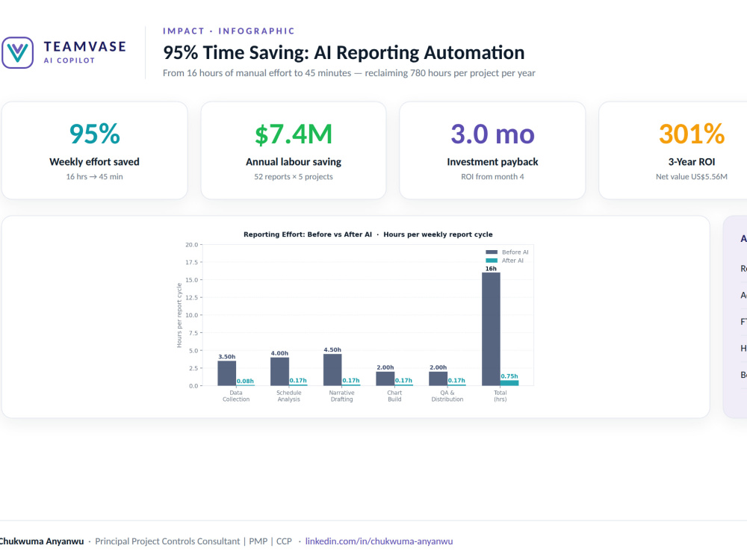Click the Chart Build axis label
747x560 pixels.
pos(394,396)
